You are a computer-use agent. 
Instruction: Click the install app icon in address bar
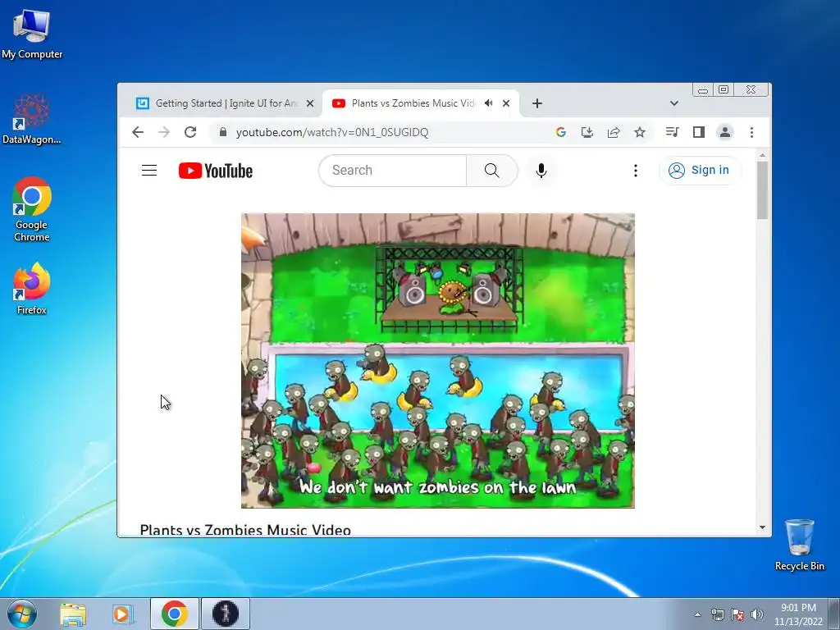(x=587, y=132)
